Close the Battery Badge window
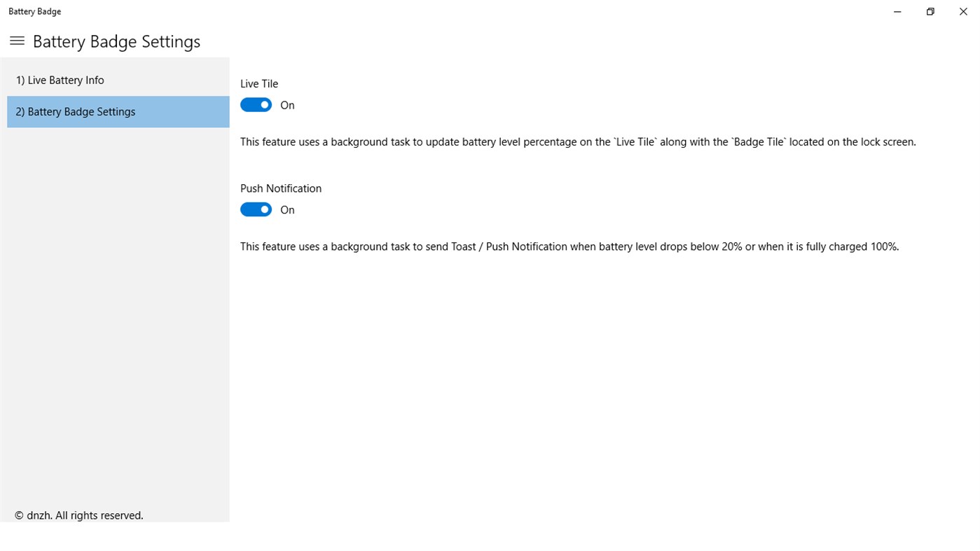 [x=963, y=11]
